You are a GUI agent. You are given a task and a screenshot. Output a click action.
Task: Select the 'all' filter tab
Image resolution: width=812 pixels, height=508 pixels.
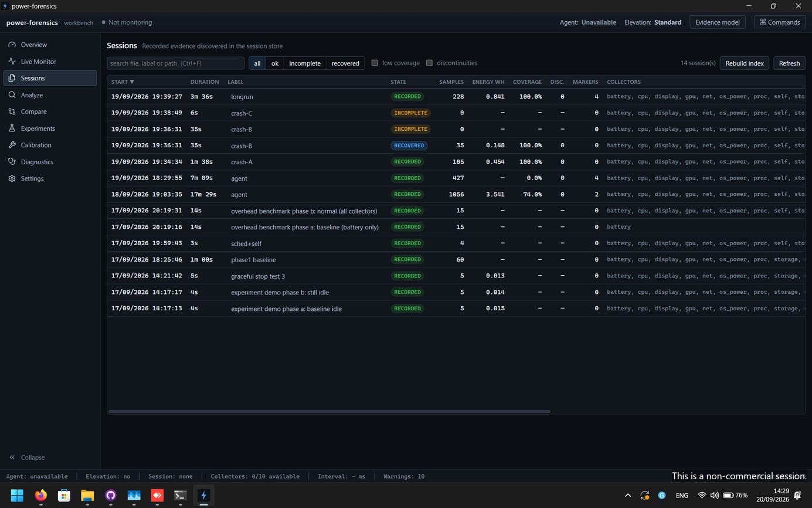[257, 63]
